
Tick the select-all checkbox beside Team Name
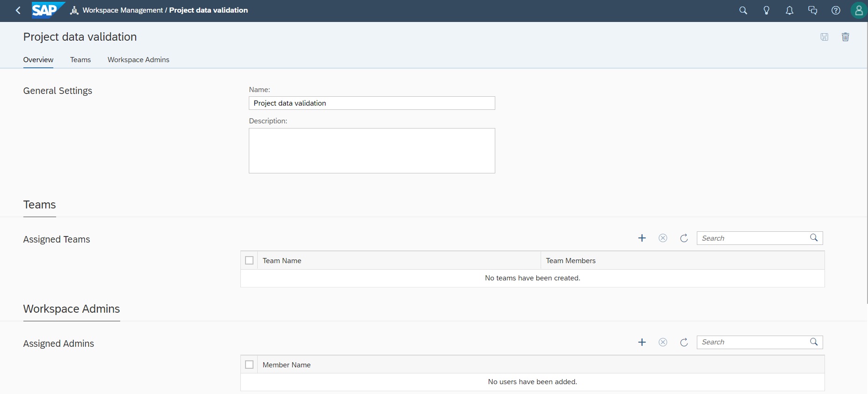pos(249,260)
